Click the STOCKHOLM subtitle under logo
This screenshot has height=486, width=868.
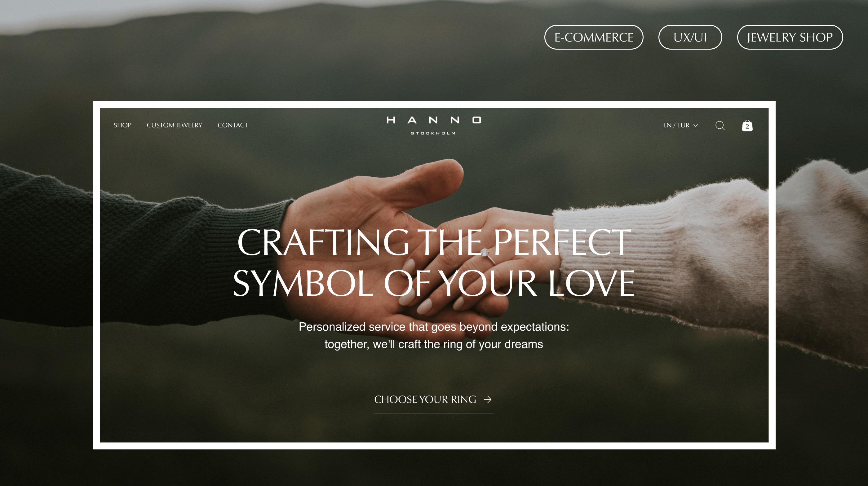433,133
